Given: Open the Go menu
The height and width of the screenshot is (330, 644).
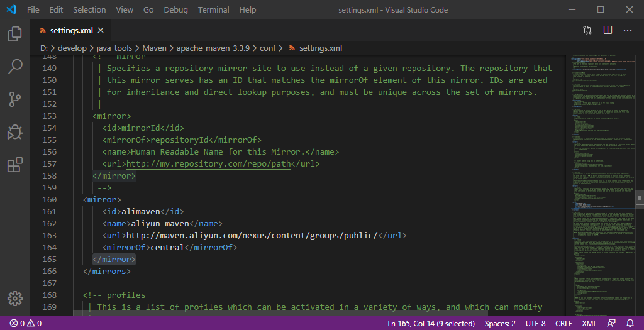Looking at the screenshot, I should [x=148, y=9].
